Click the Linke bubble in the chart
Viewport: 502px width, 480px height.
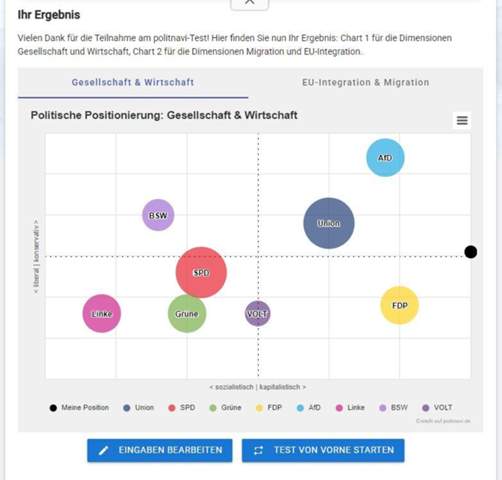point(102,313)
